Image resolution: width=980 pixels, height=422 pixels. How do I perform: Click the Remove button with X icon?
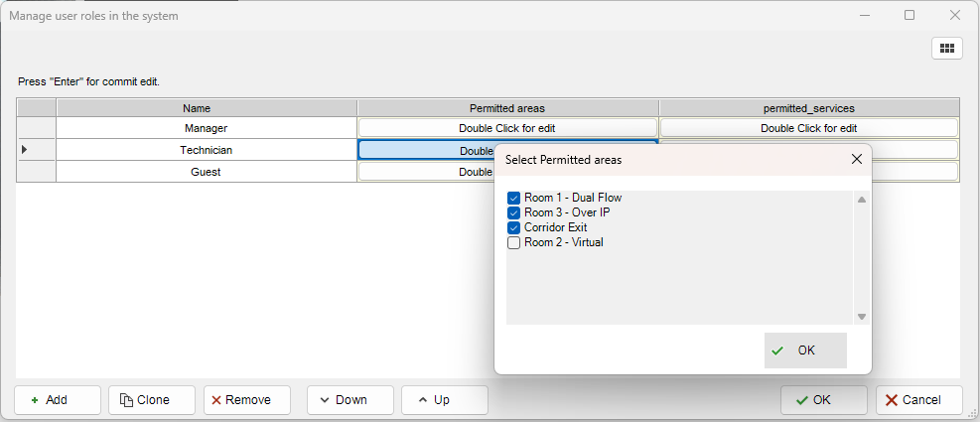tap(247, 400)
